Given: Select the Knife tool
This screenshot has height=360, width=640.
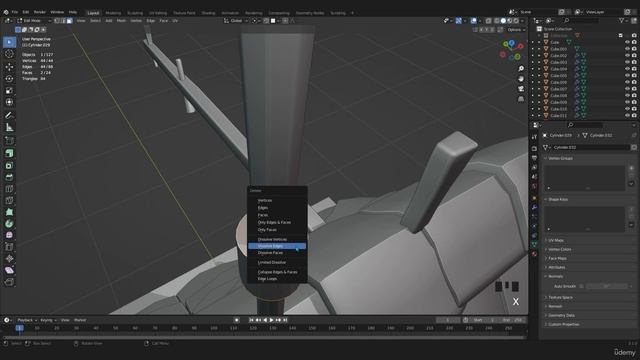Looking at the screenshot, I should click(9, 200).
